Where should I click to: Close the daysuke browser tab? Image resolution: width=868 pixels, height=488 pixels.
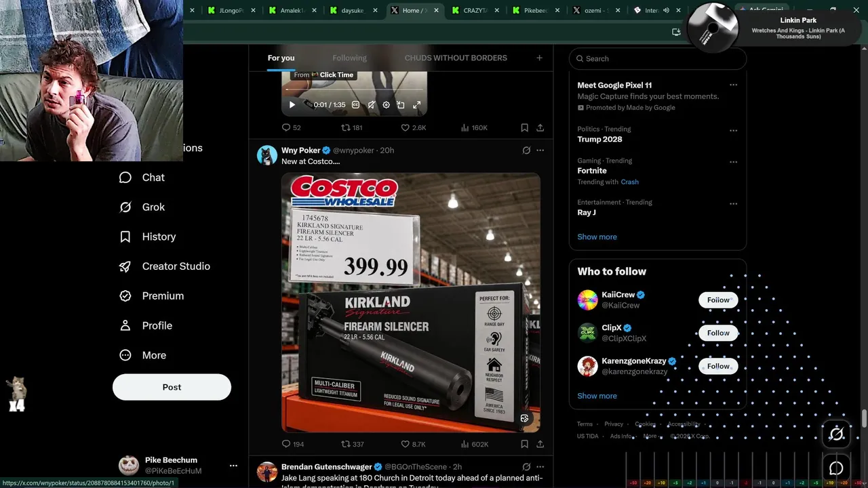(375, 10)
